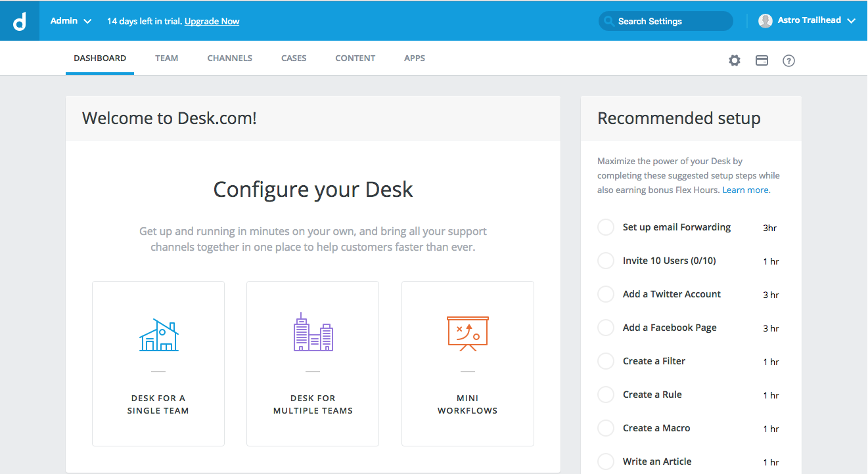
Task: Switch to the Team tab
Action: click(x=167, y=58)
